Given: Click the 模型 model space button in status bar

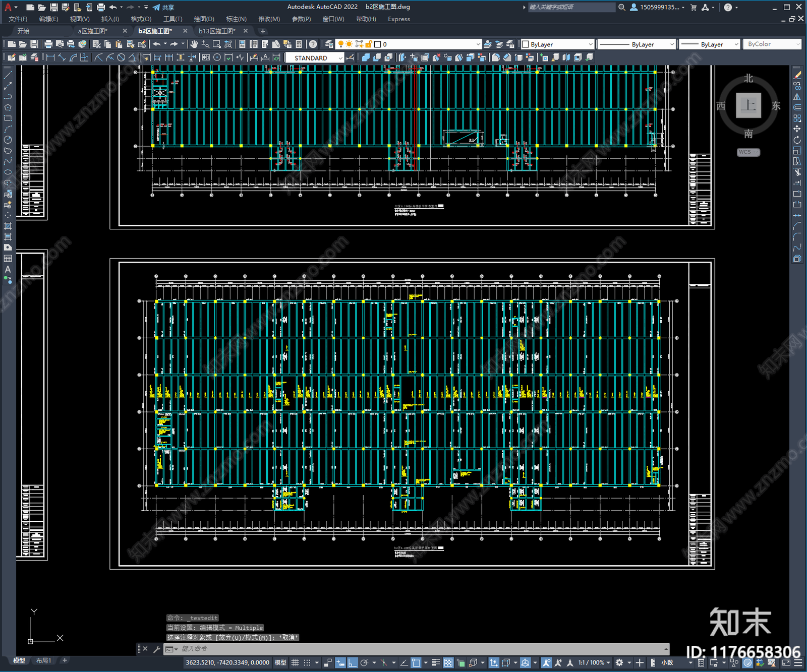Looking at the screenshot, I should coord(281,662).
